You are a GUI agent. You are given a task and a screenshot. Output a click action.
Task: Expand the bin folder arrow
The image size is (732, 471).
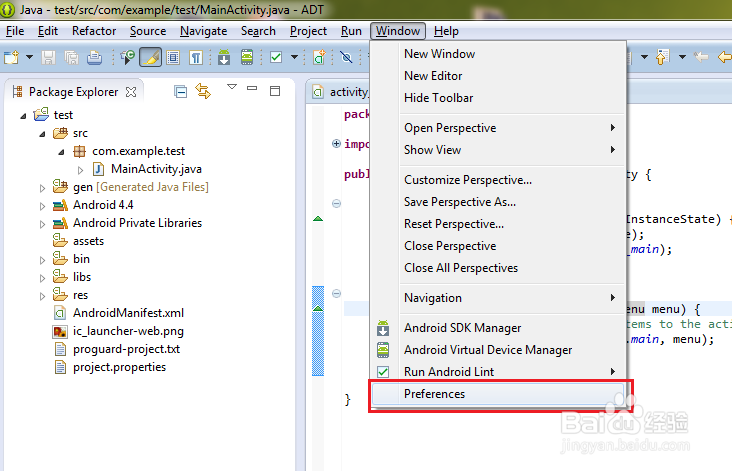[x=42, y=260]
